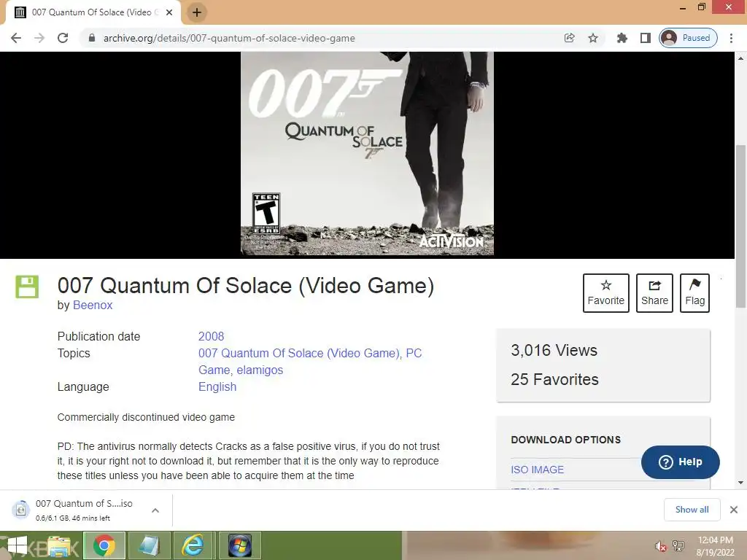Reload the archive.org page
This screenshot has height=560, width=747.
(x=63, y=38)
